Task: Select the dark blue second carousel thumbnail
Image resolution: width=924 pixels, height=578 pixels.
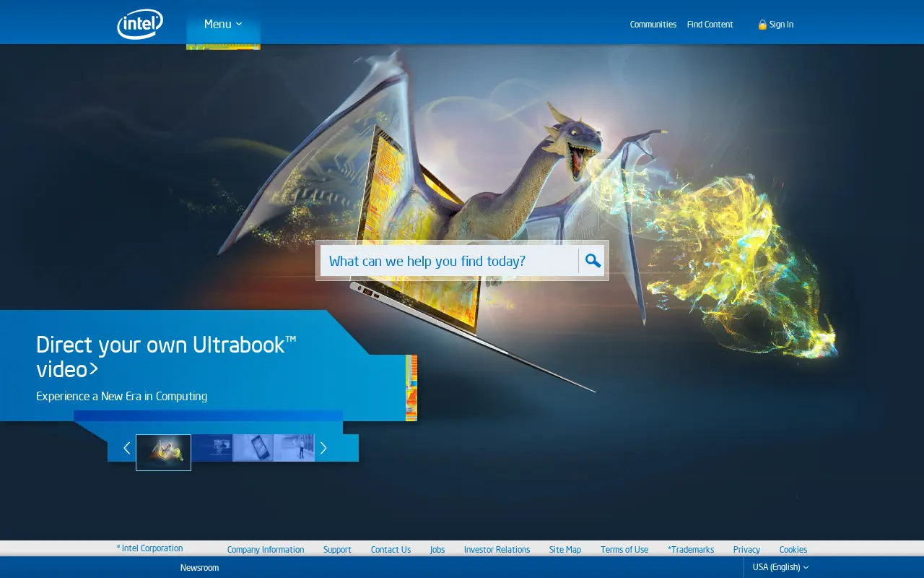Action: [x=212, y=448]
